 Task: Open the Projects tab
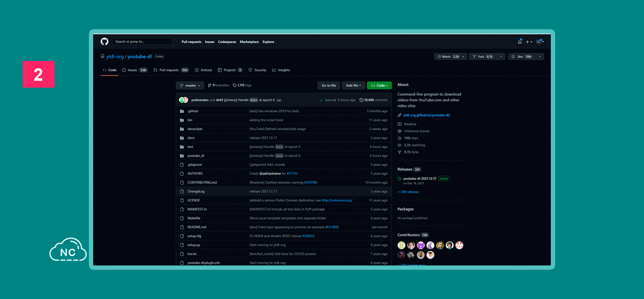click(x=230, y=70)
